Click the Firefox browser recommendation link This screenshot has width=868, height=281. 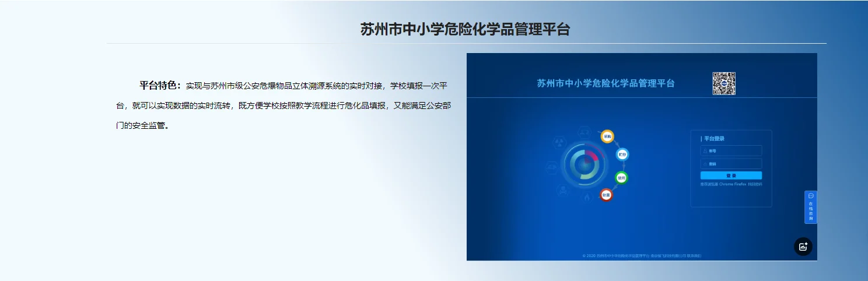(740, 184)
